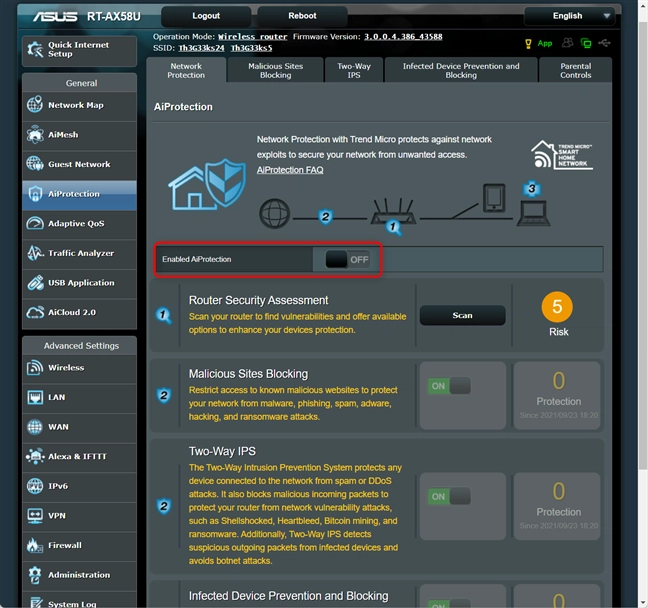Toggle Malicious Sites Blocking switch

tap(449, 386)
